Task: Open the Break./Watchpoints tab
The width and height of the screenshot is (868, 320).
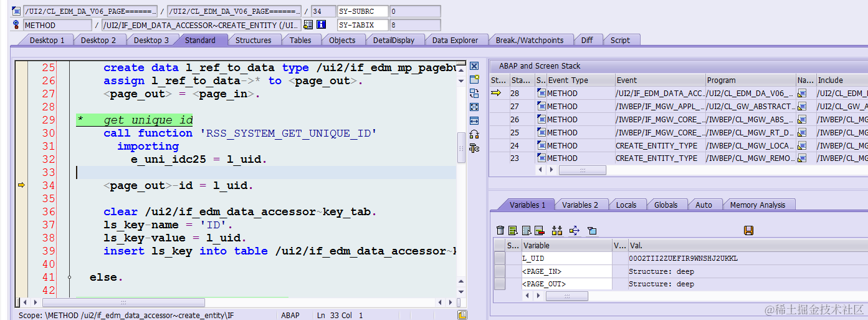Action: [530, 40]
